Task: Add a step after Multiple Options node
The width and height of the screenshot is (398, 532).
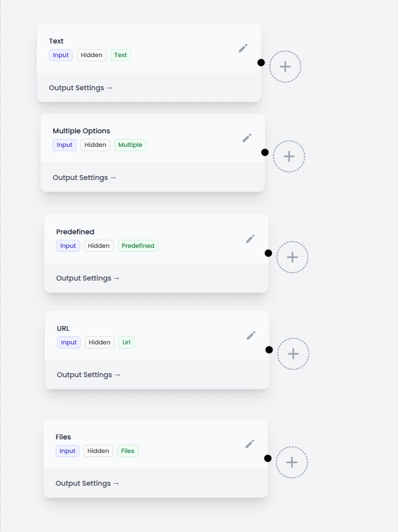Action: tap(289, 156)
